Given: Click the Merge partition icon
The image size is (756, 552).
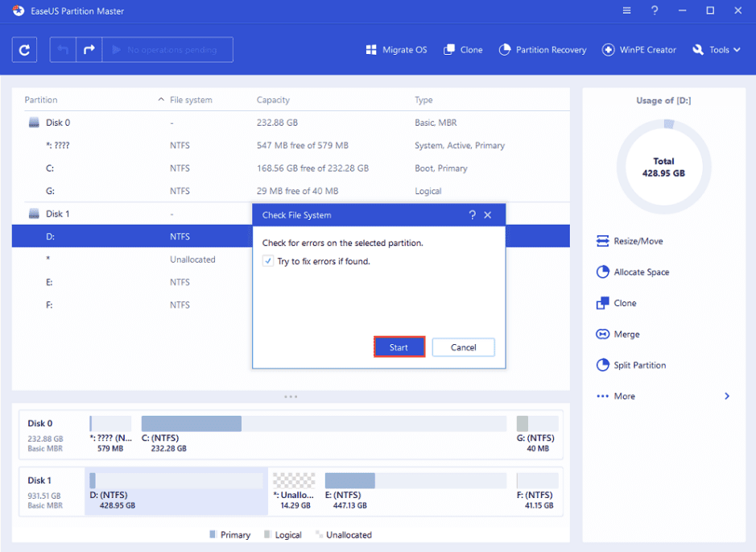Looking at the screenshot, I should click(603, 334).
